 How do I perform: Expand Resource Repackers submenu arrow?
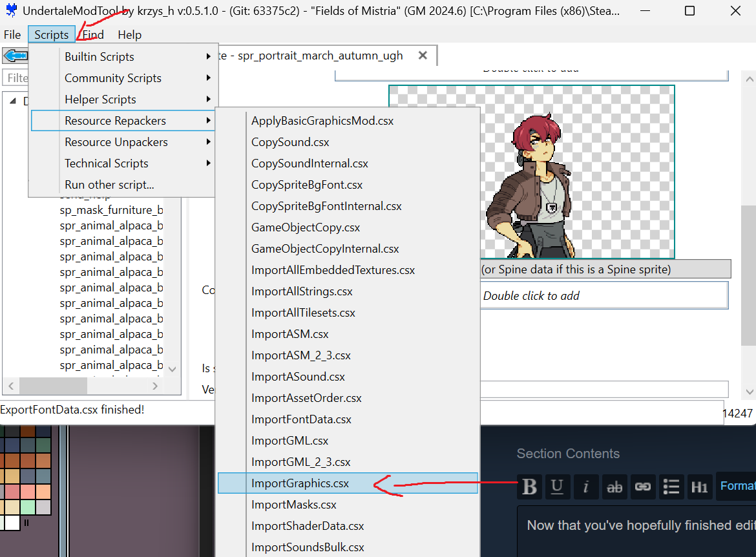coord(208,121)
